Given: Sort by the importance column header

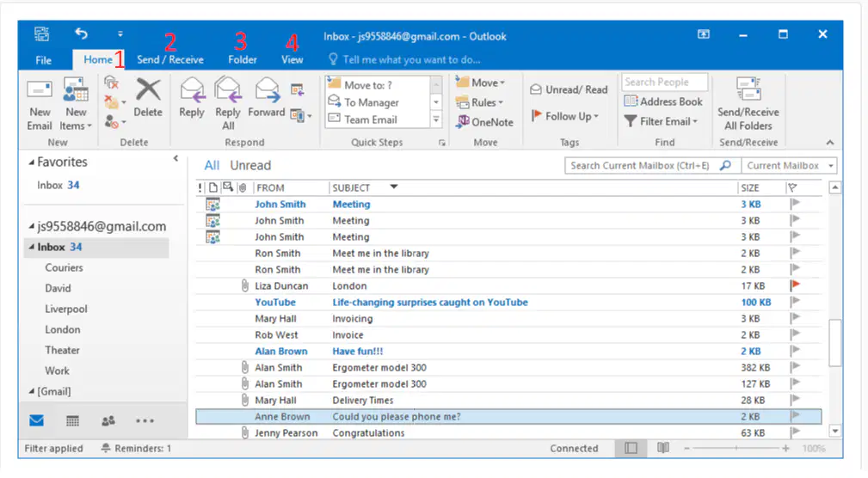Looking at the screenshot, I should point(200,187).
